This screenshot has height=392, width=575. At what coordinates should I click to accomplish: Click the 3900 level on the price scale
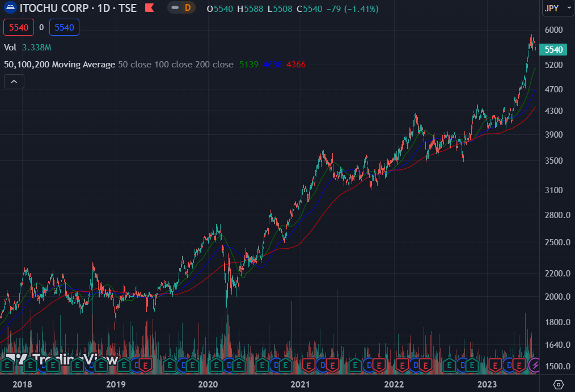(553, 135)
